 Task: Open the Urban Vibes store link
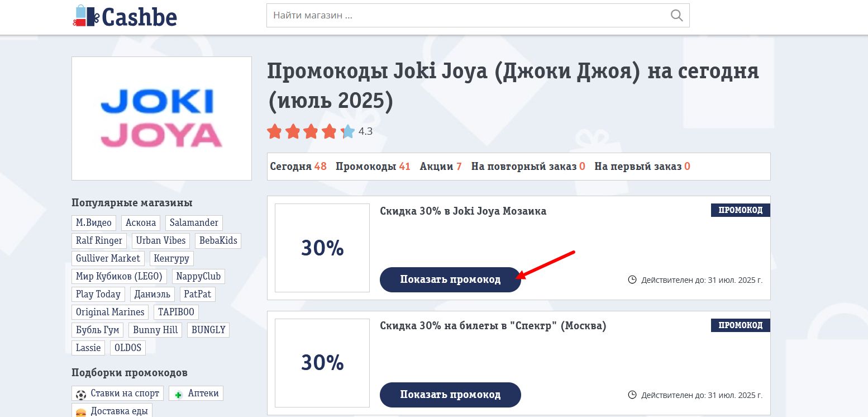point(161,240)
